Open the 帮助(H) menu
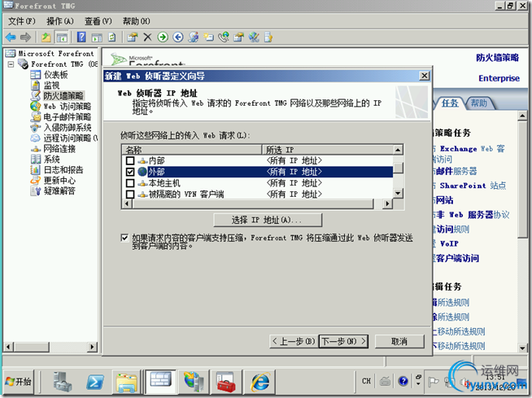 tap(137, 21)
